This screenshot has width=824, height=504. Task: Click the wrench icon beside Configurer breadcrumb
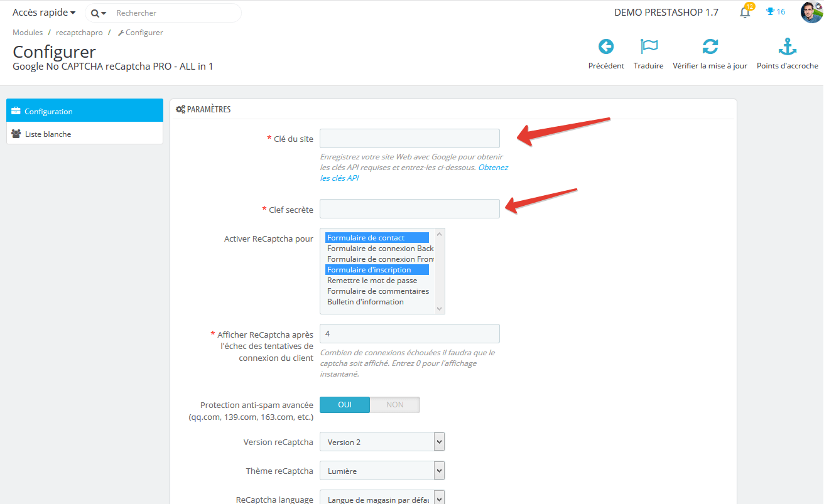[121, 33]
